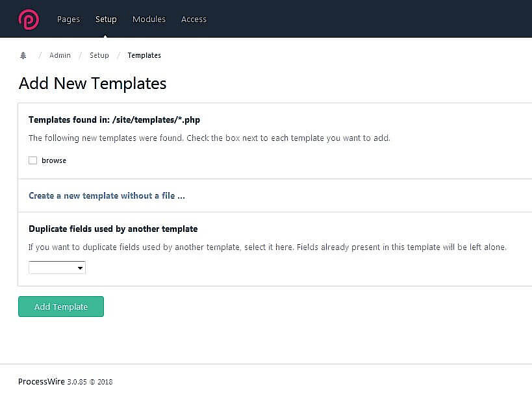Viewport: 532px width, 402px height.
Task: Open Templates from the breadcrumb
Action: 144,55
